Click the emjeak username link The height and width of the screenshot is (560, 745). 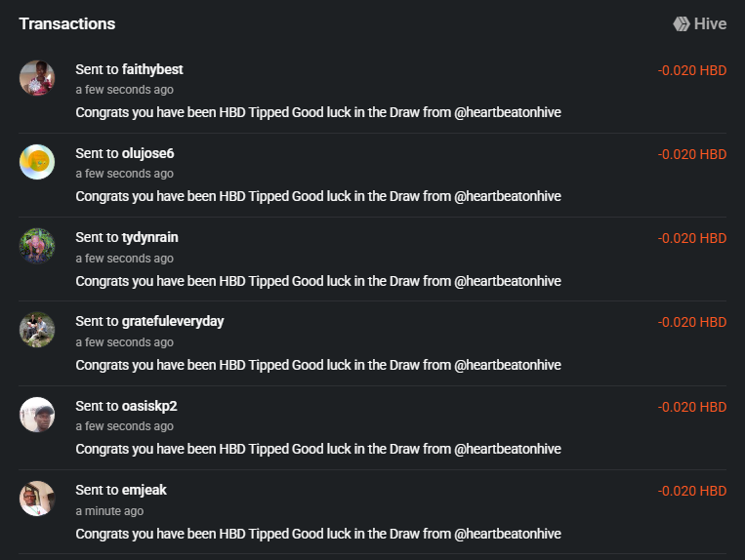click(145, 490)
